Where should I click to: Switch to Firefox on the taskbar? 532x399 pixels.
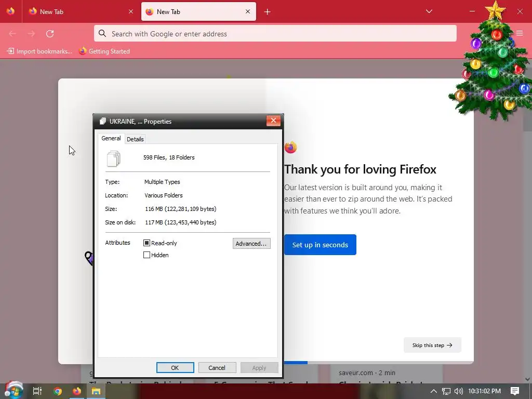77,391
